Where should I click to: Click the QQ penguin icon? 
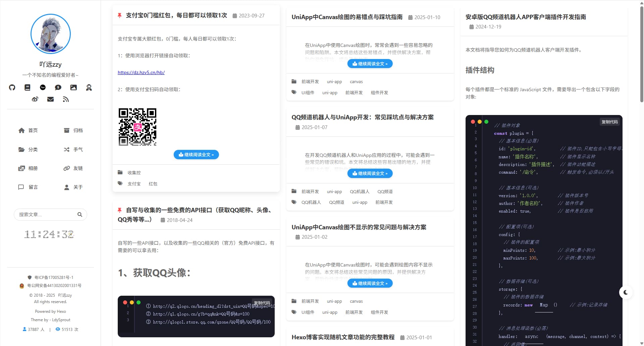coord(89,88)
